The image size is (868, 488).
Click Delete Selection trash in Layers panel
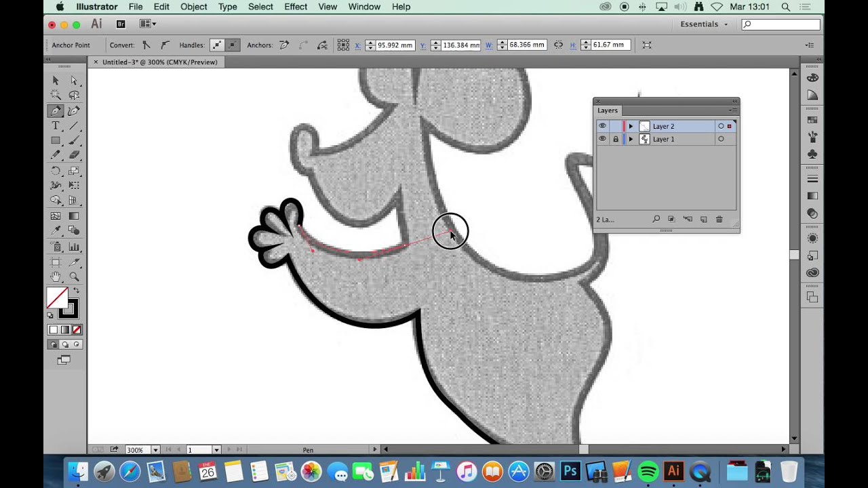tap(719, 220)
